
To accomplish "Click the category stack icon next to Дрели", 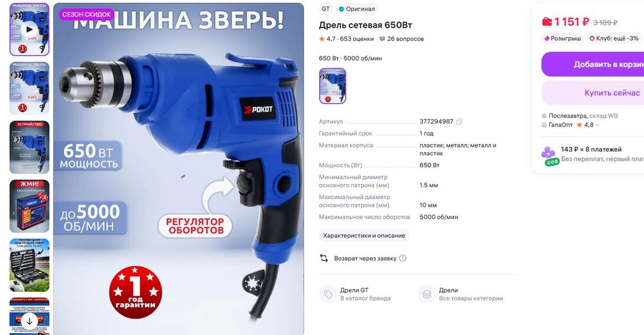I will (427, 294).
